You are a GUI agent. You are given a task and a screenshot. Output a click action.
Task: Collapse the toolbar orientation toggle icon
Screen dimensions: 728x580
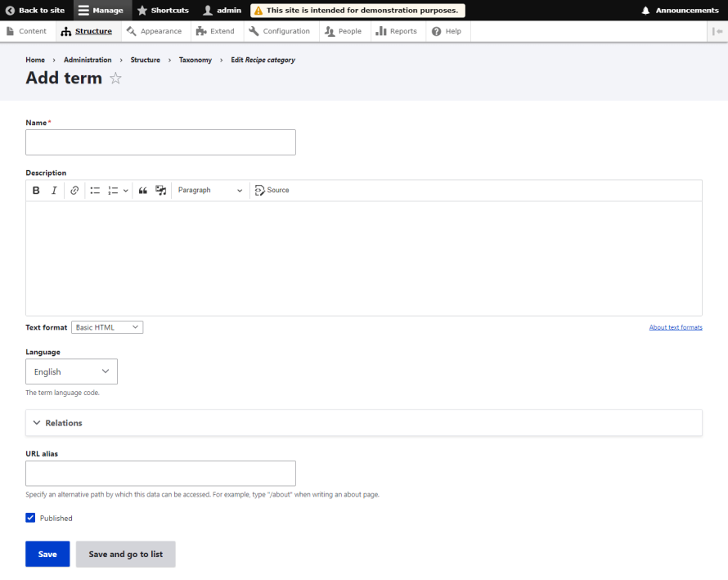(717, 31)
